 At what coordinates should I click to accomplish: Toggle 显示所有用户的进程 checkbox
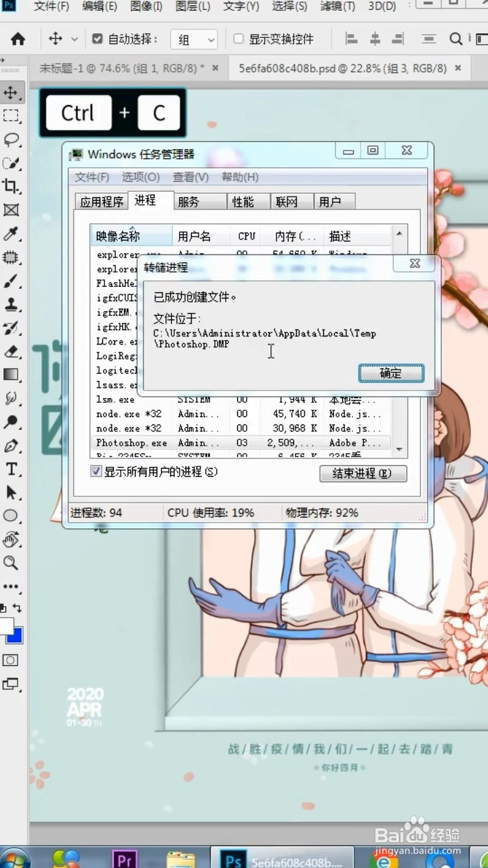click(x=96, y=471)
